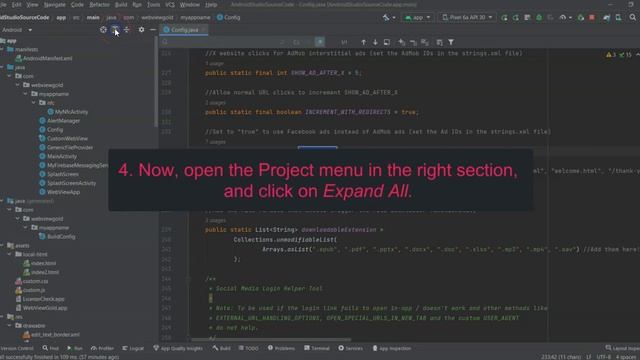Collapse the manifests folder
Screen dimensions: 640x360
click(2, 49)
